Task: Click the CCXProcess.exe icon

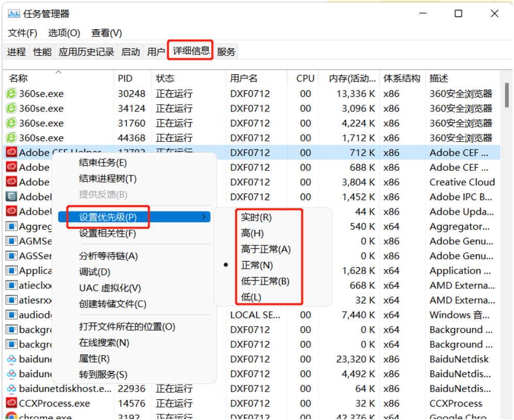Action: pos(11,403)
